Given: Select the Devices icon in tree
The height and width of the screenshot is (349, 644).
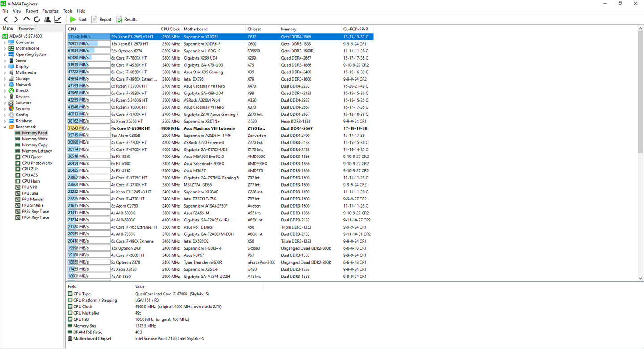Looking at the screenshot, I should pyautogui.click(x=11, y=97).
